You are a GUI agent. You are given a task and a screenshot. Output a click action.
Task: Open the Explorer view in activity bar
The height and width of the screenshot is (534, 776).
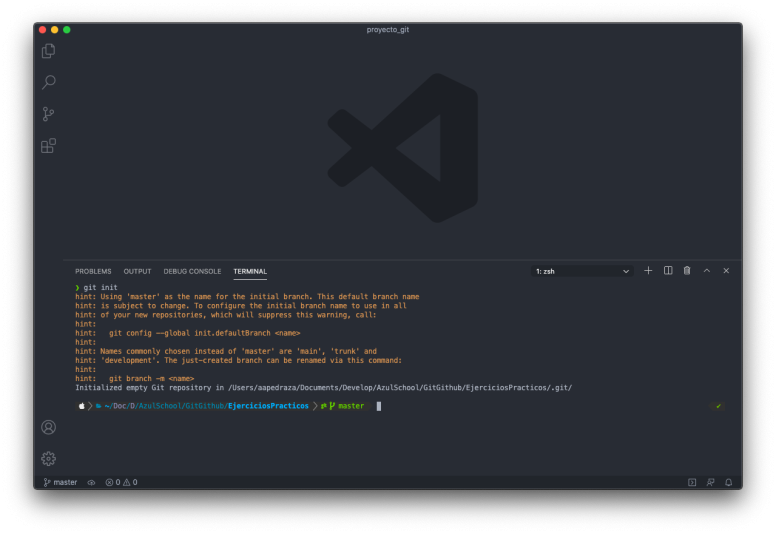coord(48,51)
